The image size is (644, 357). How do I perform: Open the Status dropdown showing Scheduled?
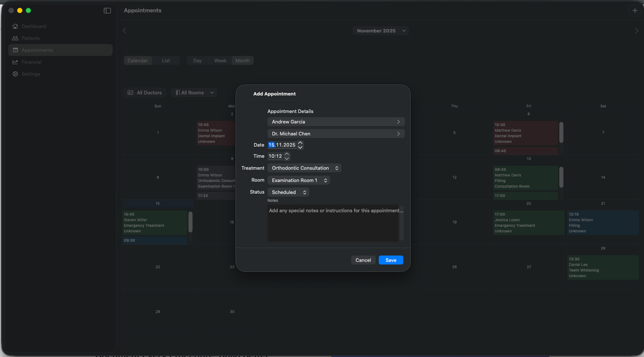288,192
